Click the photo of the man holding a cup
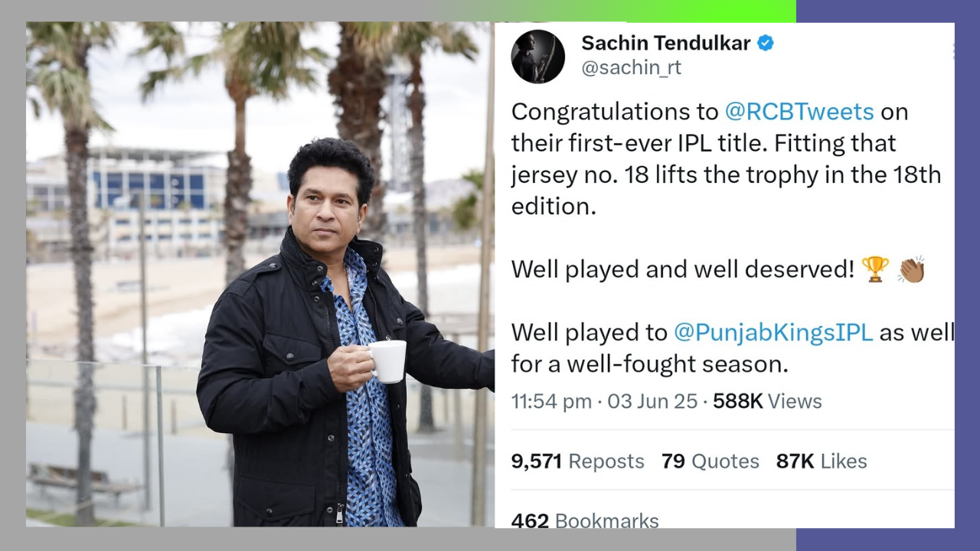This screenshot has width=980, height=551. point(260,275)
